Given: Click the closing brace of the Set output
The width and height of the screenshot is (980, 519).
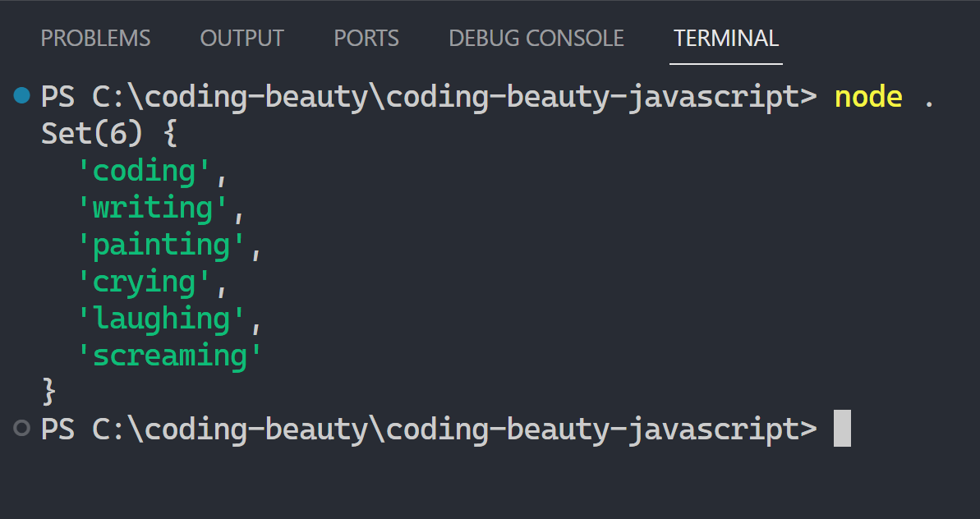Looking at the screenshot, I should coord(48,393).
